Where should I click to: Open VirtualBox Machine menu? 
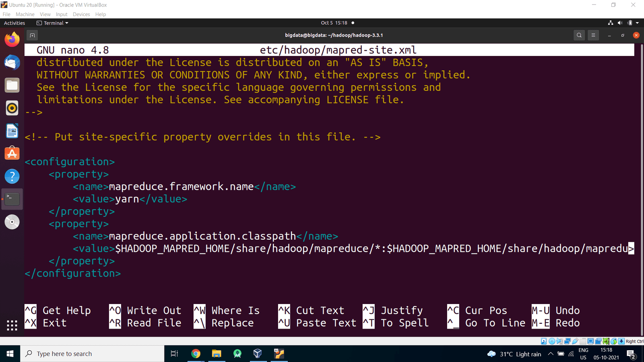[x=25, y=14]
